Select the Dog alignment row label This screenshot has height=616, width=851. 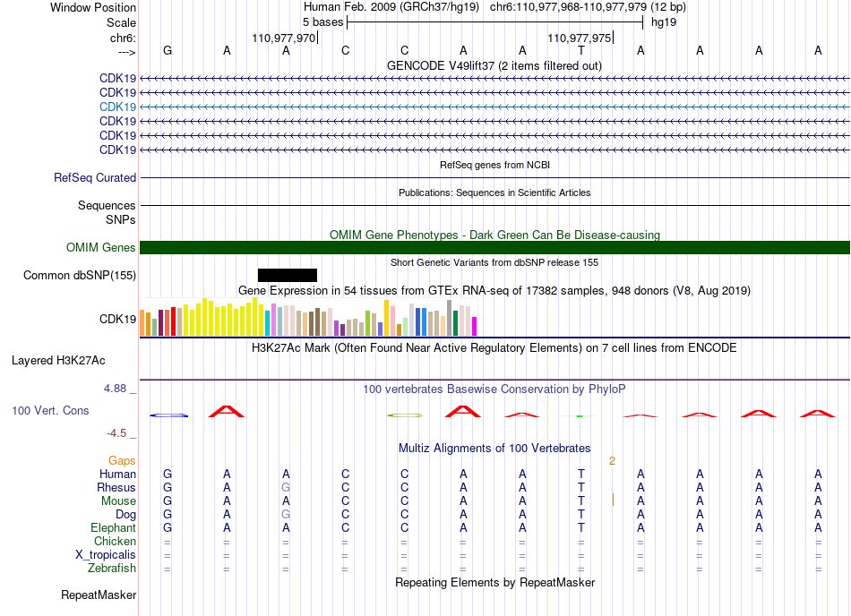(125, 514)
